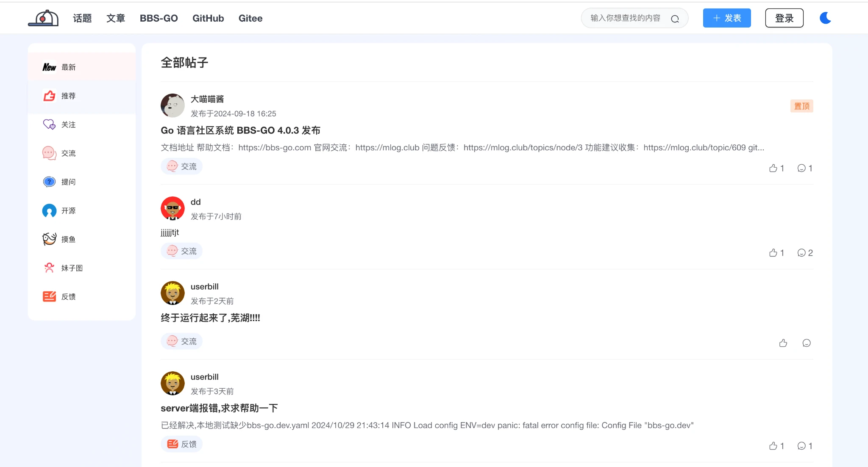
Task: Open 妹子图 sidebar category
Action: pyautogui.click(x=71, y=268)
